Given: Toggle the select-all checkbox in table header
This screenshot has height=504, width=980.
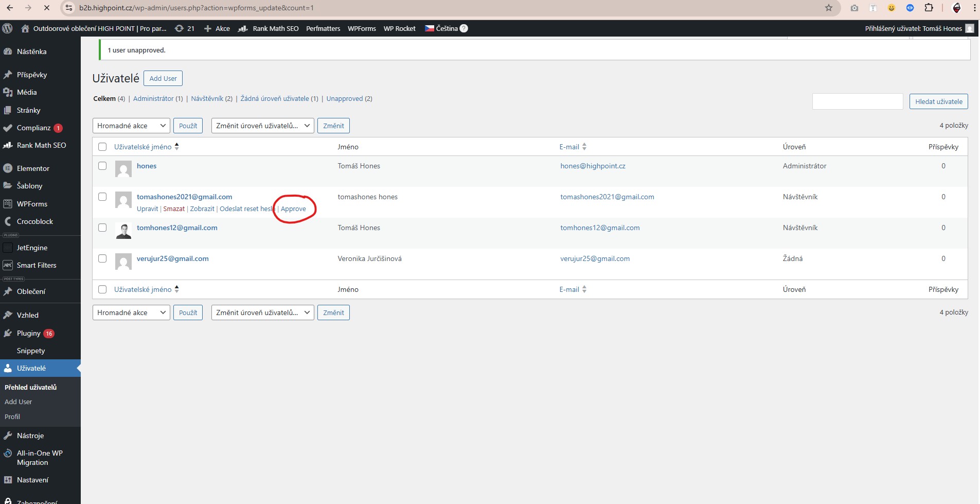Looking at the screenshot, I should click(102, 147).
